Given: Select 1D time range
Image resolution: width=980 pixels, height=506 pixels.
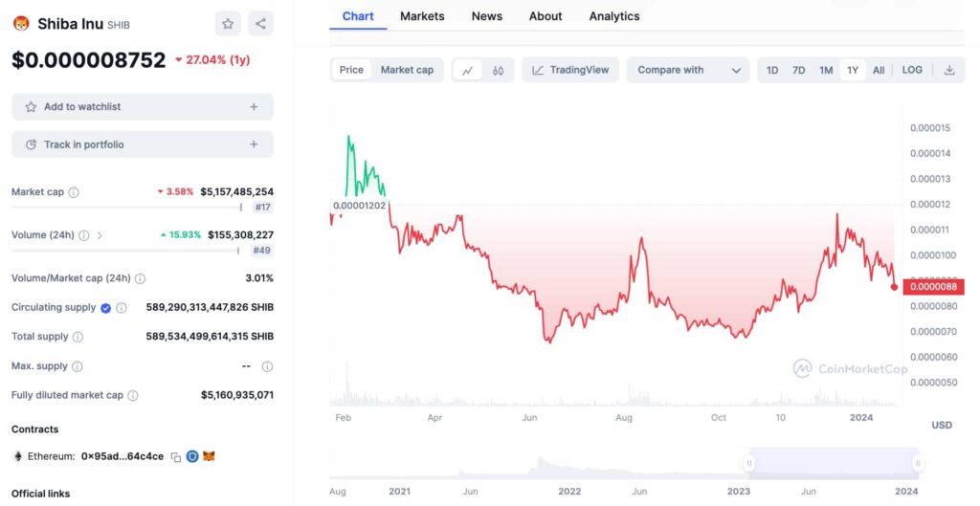Looking at the screenshot, I should click(x=772, y=70).
